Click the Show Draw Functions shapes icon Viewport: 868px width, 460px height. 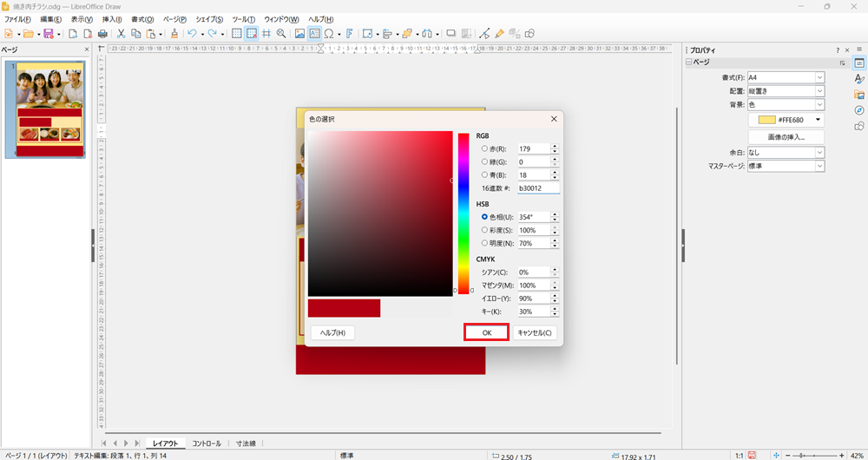(x=529, y=34)
